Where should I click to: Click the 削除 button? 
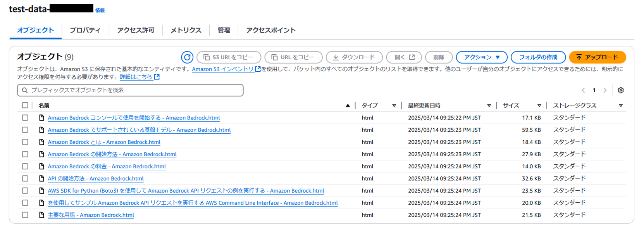click(x=439, y=57)
